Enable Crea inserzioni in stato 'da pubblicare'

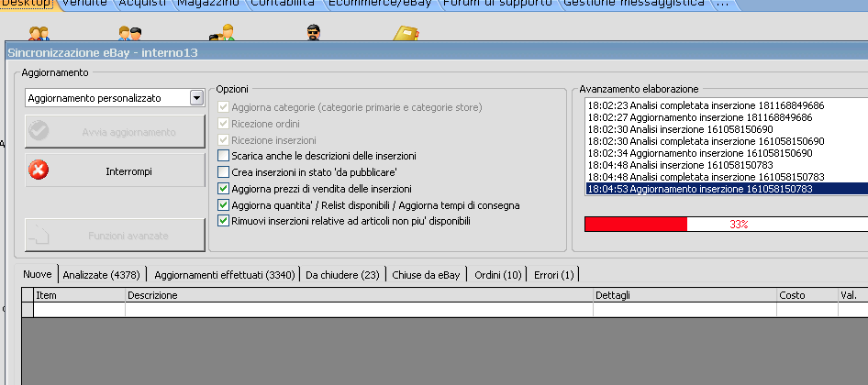tap(223, 172)
